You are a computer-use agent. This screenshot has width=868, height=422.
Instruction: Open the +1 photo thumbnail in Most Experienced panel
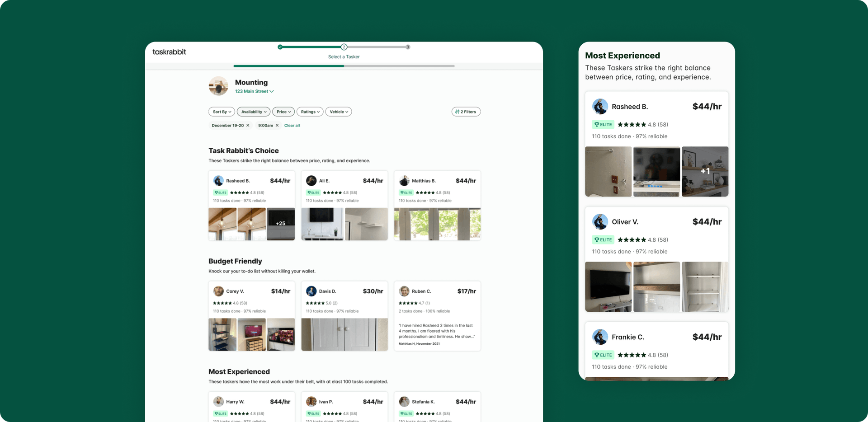[705, 171]
